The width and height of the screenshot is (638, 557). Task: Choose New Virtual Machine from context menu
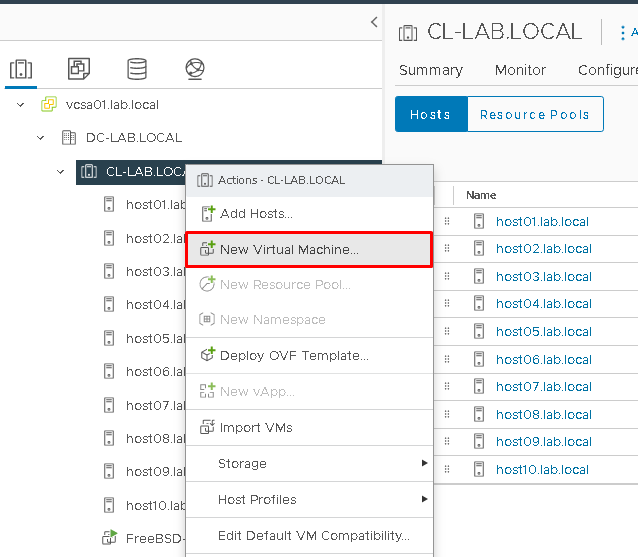[x=288, y=249]
